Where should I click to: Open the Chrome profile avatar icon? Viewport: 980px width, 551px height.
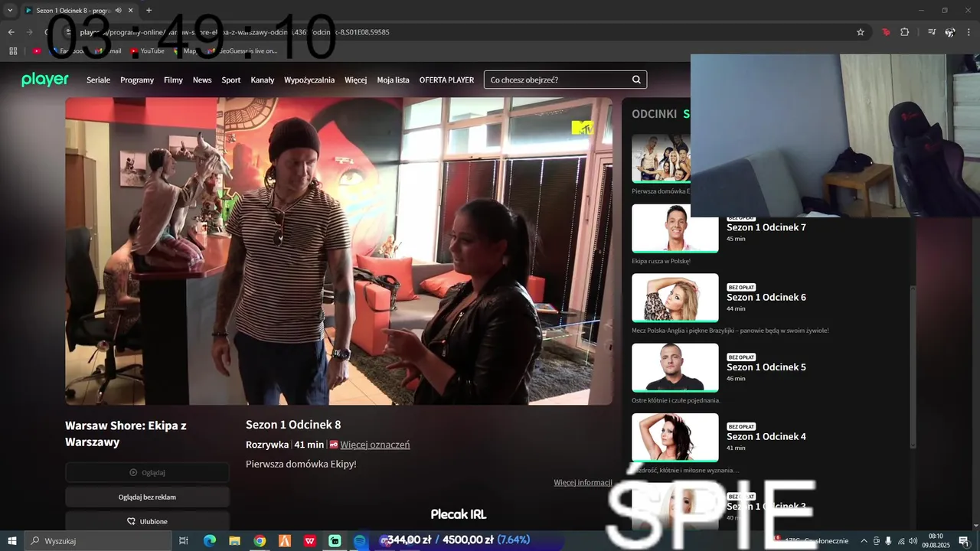tap(950, 32)
